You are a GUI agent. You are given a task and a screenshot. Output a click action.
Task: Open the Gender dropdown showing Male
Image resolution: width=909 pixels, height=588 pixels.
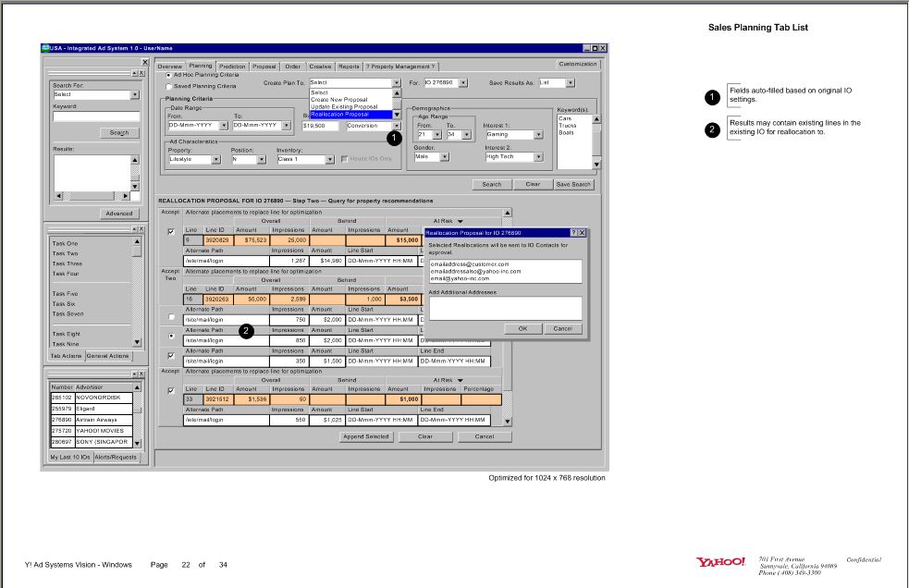(x=444, y=156)
